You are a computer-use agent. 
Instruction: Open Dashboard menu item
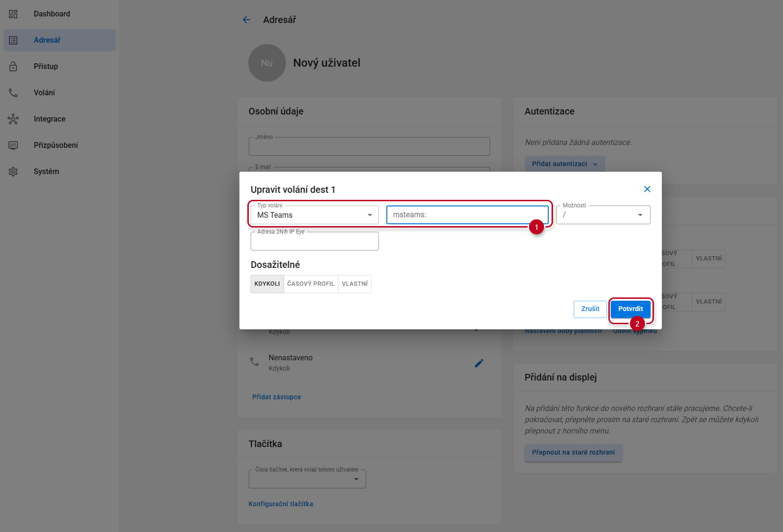60,14
